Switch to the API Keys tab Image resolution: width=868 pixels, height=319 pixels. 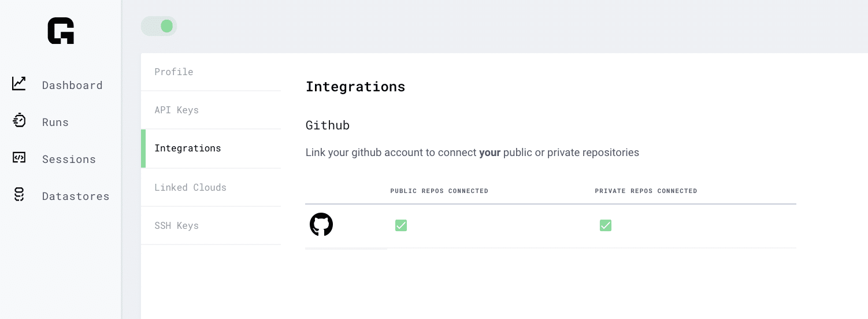(x=177, y=110)
